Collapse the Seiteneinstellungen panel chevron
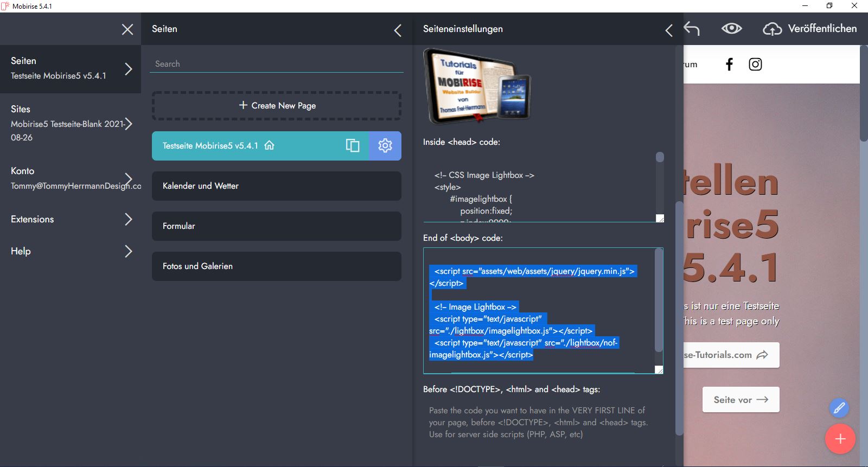Viewport: 868px width, 467px height. [x=669, y=30]
